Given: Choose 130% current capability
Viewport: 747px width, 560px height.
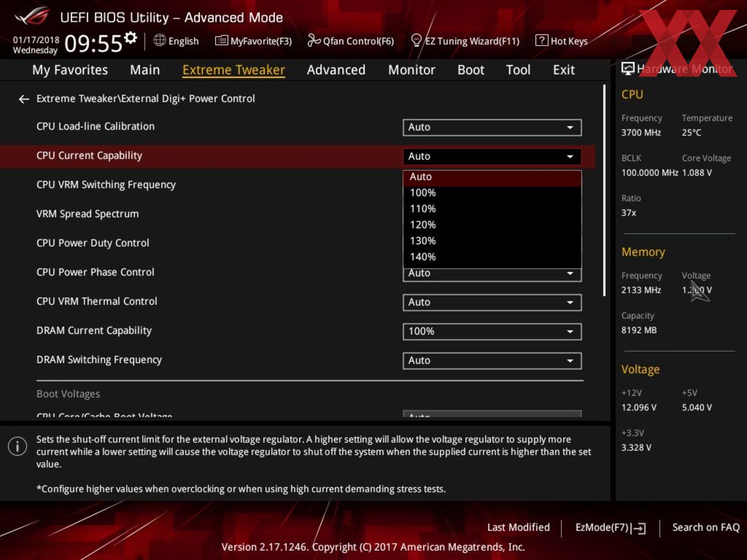Looking at the screenshot, I should point(492,240).
